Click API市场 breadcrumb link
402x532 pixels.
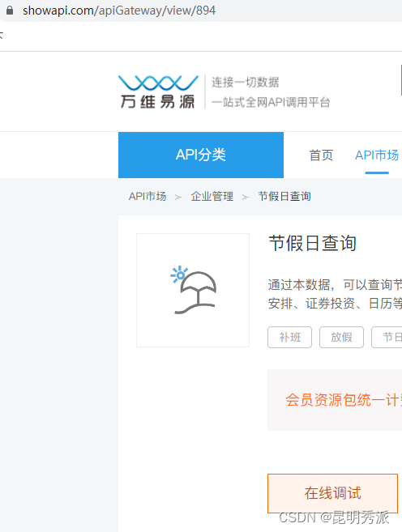148,197
